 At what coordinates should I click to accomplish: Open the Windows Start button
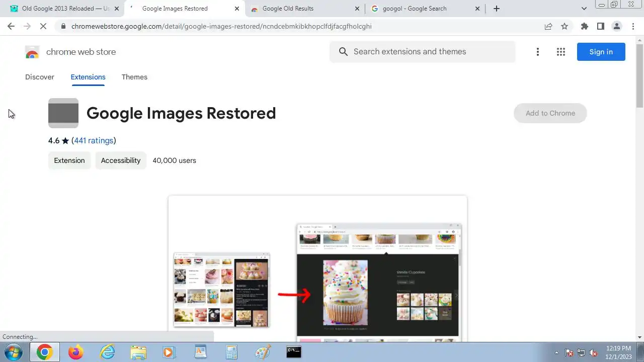click(x=14, y=352)
